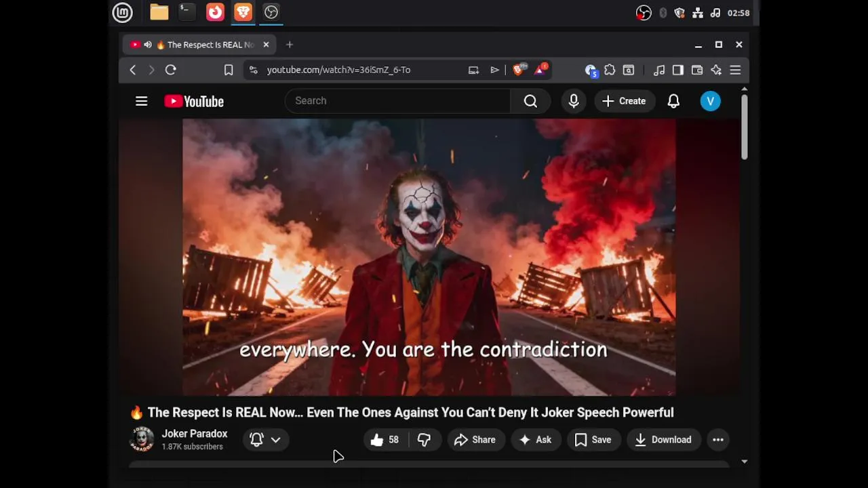Reload the YouTube page
868x488 pixels.
pyautogui.click(x=171, y=70)
